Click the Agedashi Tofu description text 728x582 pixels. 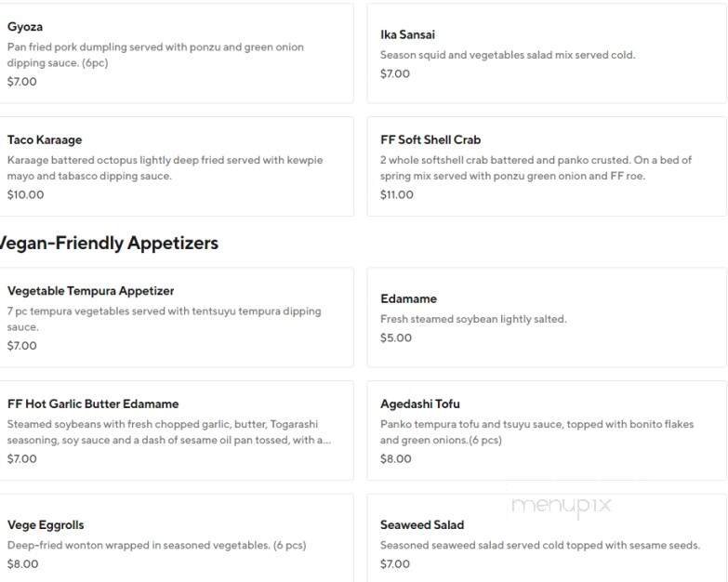(x=536, y=432)
